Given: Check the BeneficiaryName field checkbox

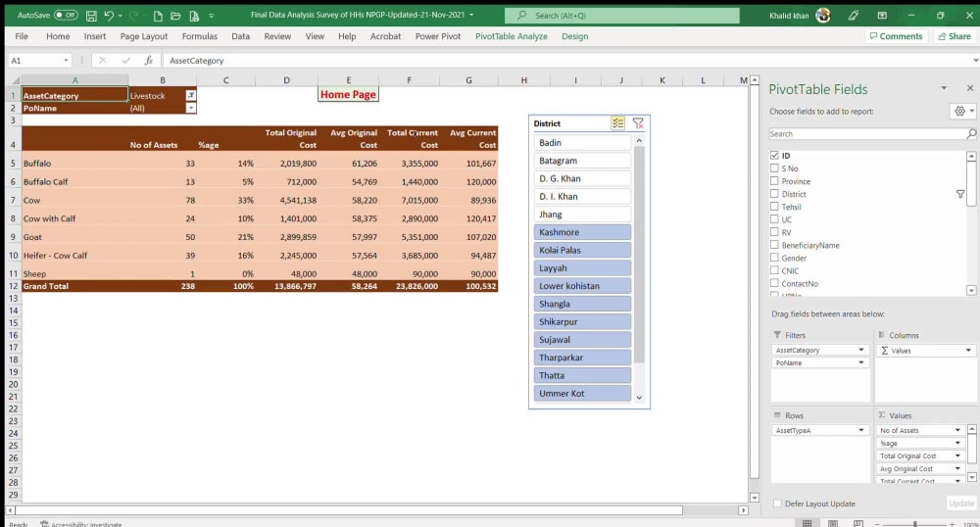Looking at the screenshot, I should (774, 245).
